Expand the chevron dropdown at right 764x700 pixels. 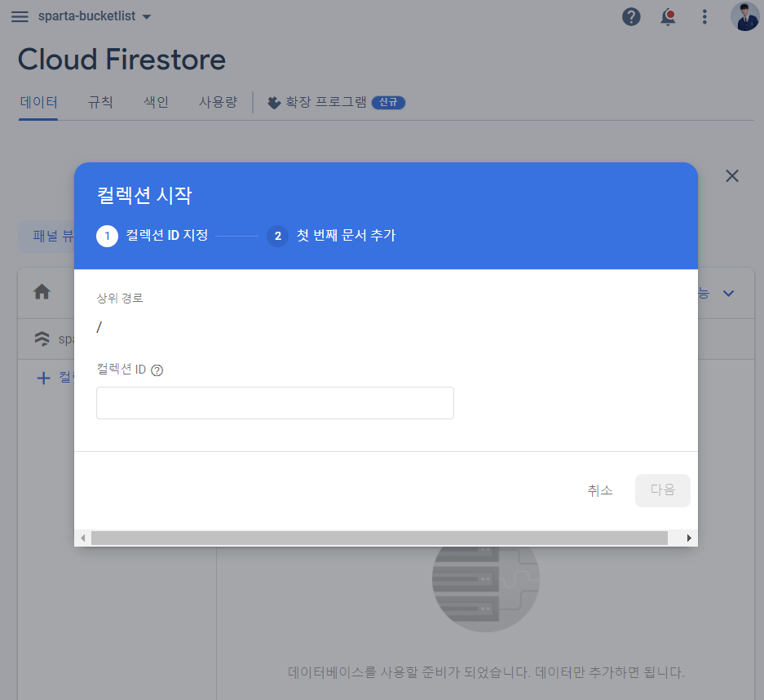(x=728, y=294)
